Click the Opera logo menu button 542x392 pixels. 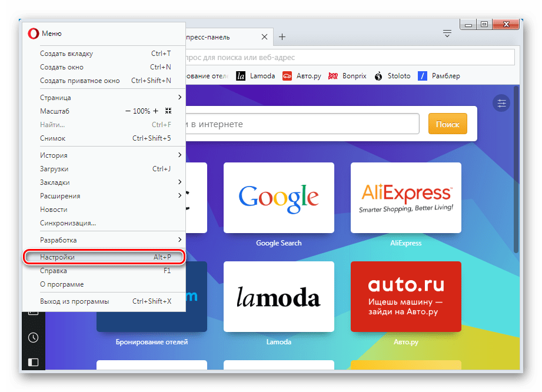tap(33, 34)
